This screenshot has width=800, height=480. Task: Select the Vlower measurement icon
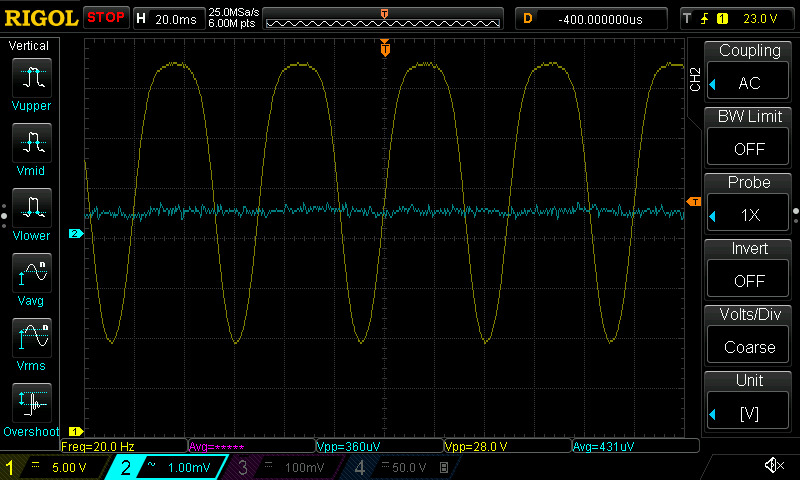32,208
